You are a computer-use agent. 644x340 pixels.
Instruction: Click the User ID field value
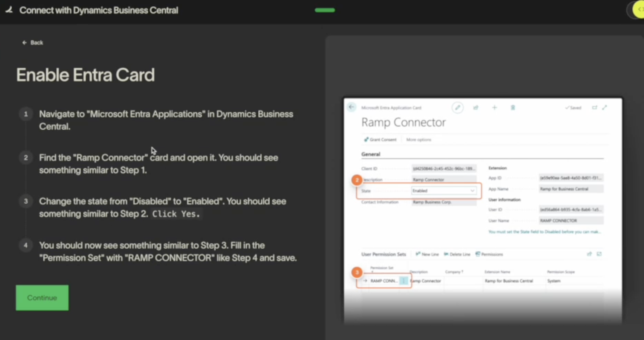click(x=571, y=209)
